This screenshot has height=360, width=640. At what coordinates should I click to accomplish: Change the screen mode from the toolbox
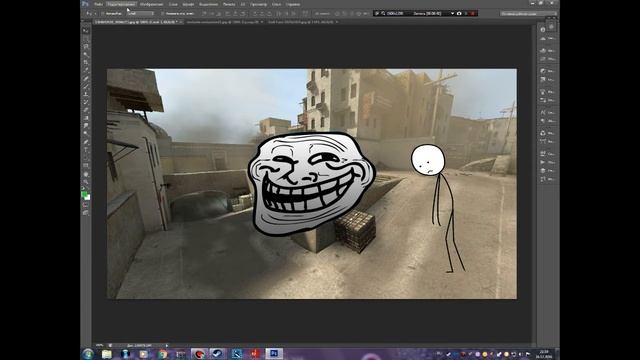86,213
